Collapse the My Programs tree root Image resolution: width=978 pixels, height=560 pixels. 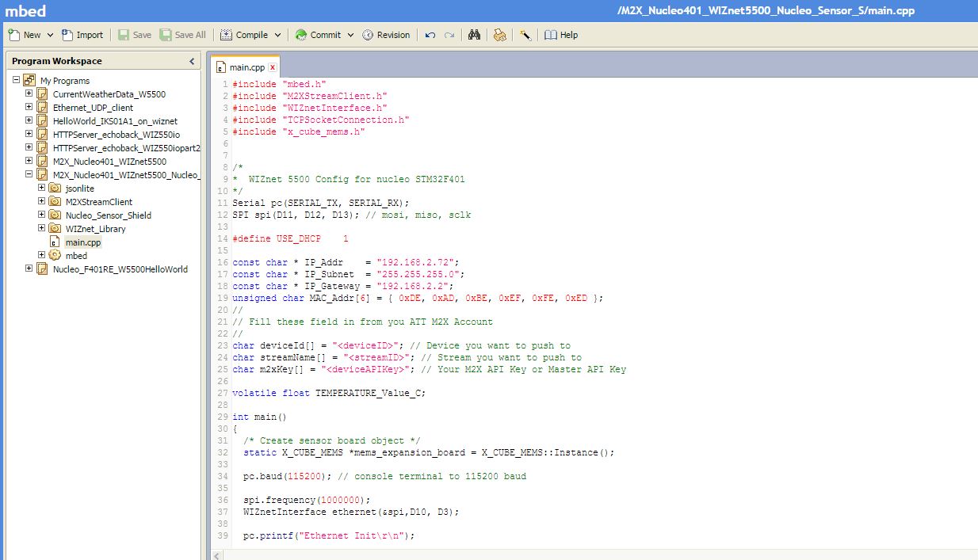[x=17, y=80]
